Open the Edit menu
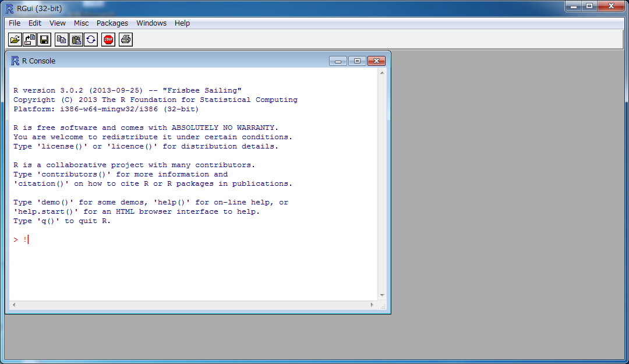Image resolution: width=629 pixels, height=364 pixels. click(35, 23)
